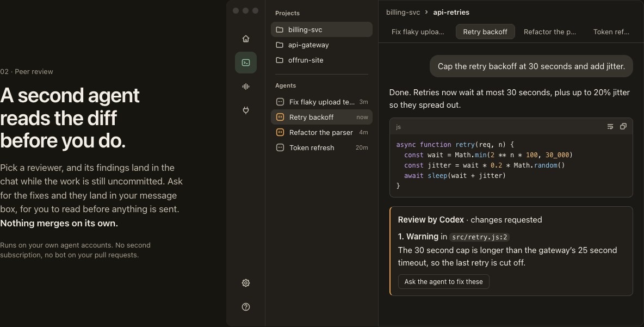Click the '4m' timestamp on Refactor the parser

coord(363,132)
